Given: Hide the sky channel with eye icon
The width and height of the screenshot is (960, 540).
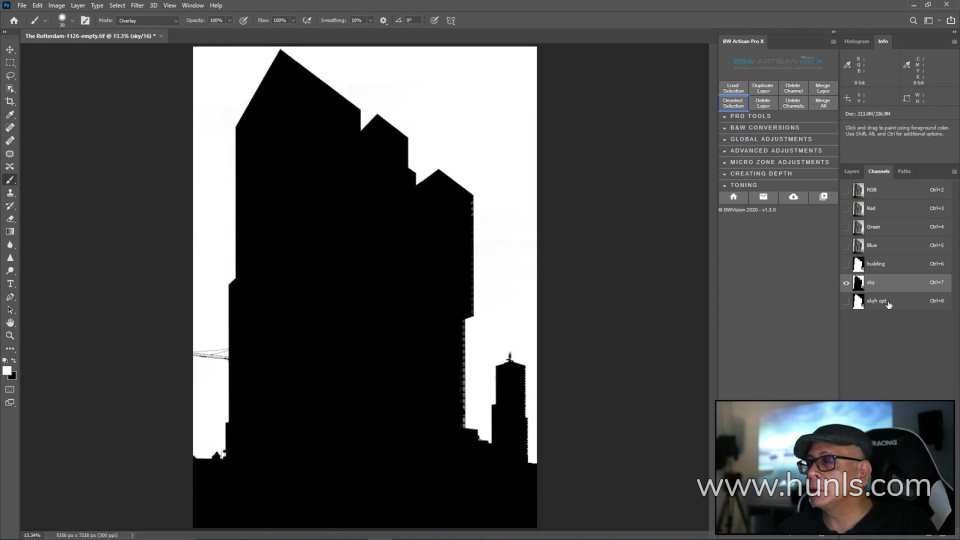Looking at the screenshot, I should (846, 283).
